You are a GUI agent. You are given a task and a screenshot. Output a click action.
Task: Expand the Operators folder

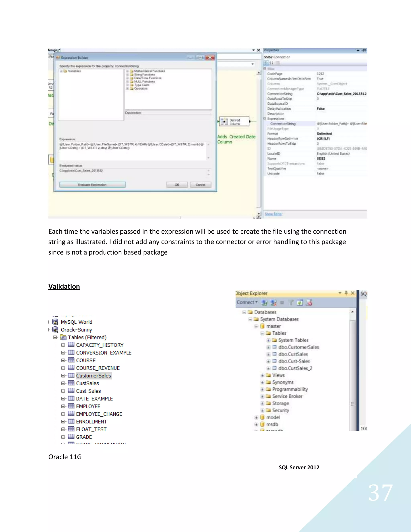coord(127,88)
